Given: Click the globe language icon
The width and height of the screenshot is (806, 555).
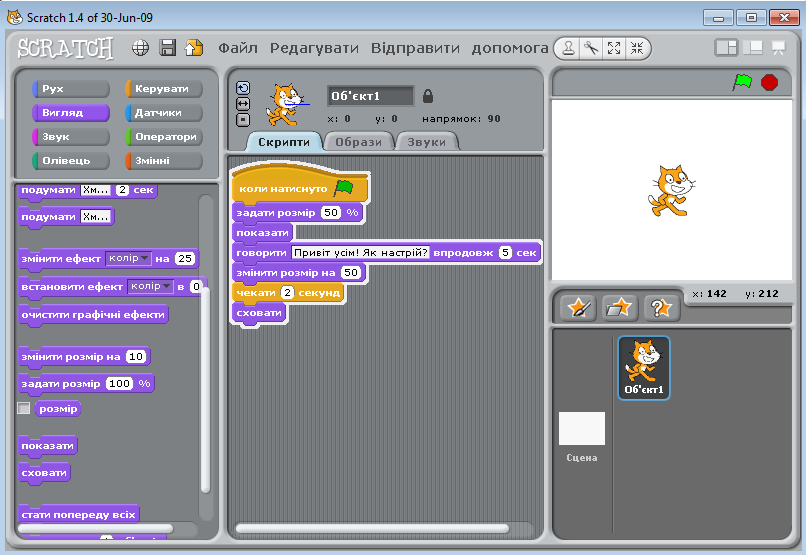Looking at the screenshot, I should click(141, 48).
